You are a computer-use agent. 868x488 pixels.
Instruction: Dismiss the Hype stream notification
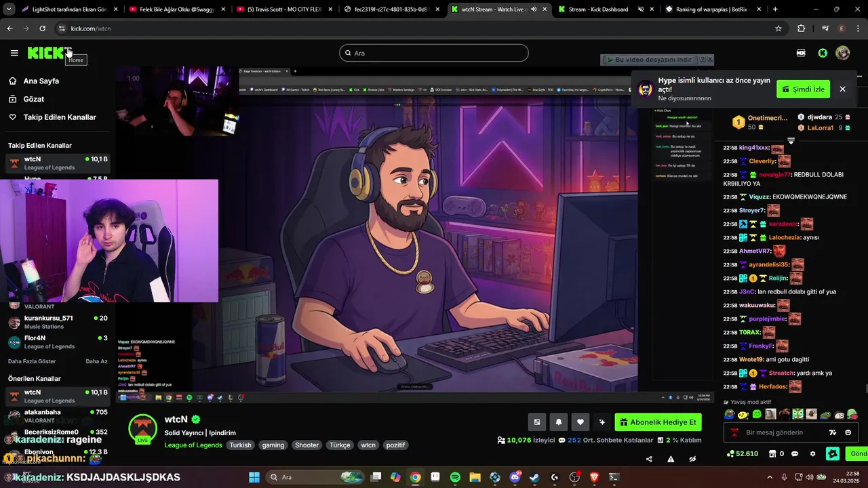[x=842, y=89]
